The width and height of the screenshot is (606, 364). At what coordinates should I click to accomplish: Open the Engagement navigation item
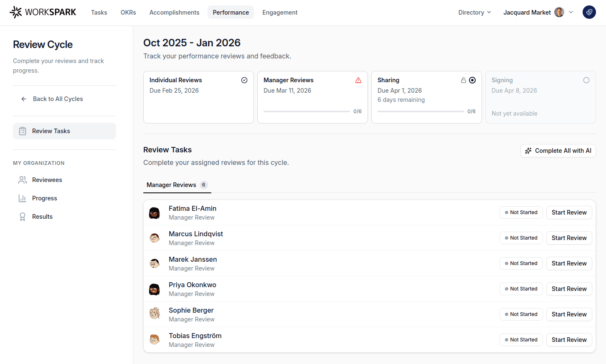tap(280, 12)
